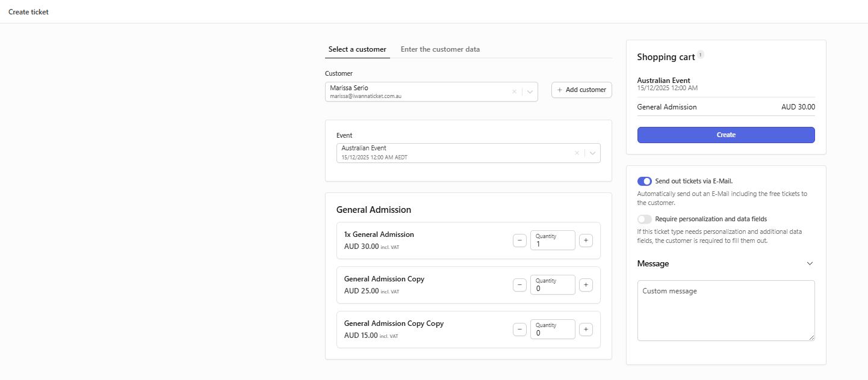Focus the Custom message text area
The width and height of the screenshot is (868, 380).
click(x=726, y=310)
